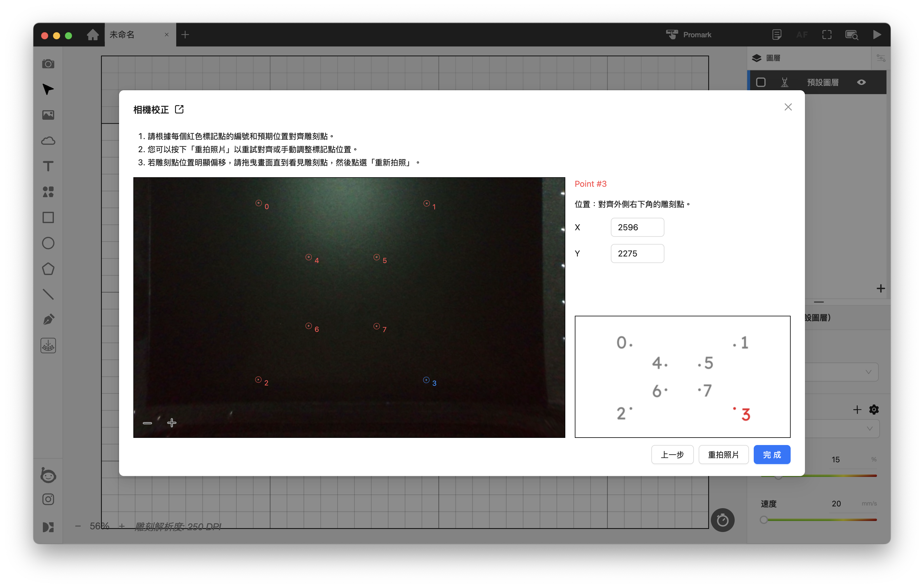Click the X coordinate field 2596
The height and width of the screenshot is (588, 924).
637,227
